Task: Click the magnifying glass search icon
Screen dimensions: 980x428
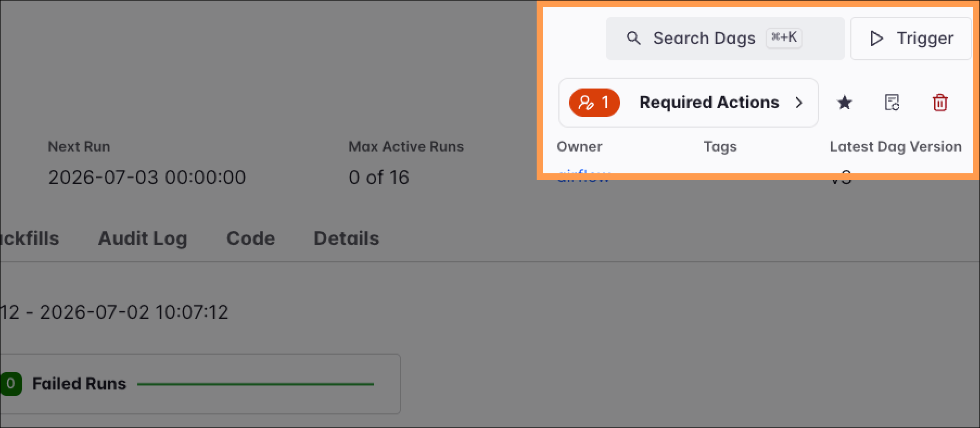Action: click(x=633, y=38)
